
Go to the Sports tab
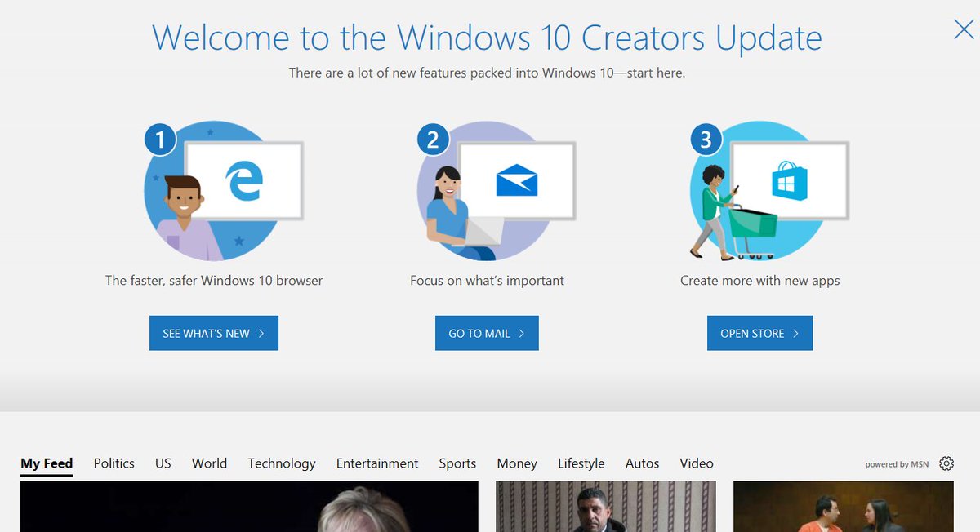coord(457,463)
